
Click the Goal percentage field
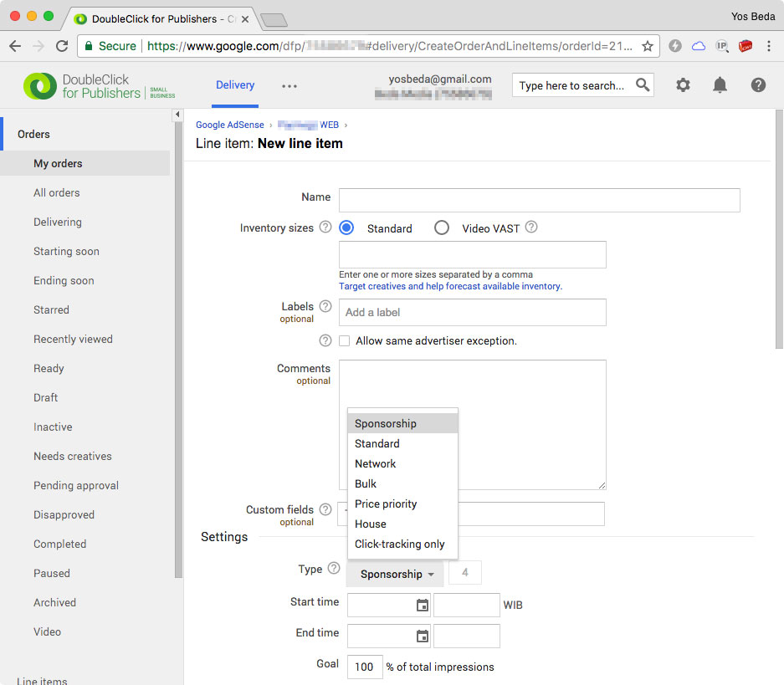tap(365, 667)
